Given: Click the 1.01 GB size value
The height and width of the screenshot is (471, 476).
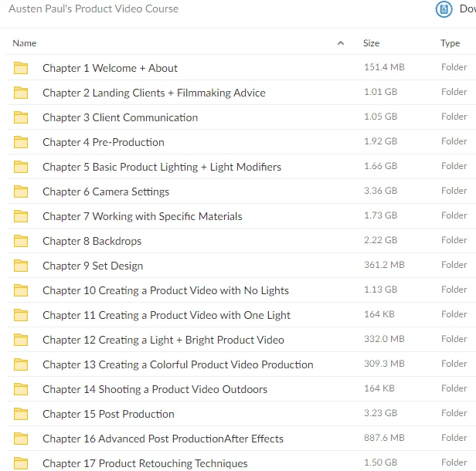Looking at the screenshot, I should (380, 92).
